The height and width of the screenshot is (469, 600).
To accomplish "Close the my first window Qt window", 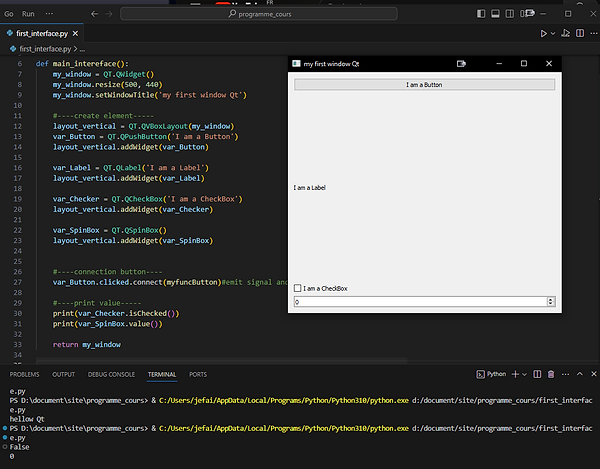I will pyautogui.click(x=549, y=64).
